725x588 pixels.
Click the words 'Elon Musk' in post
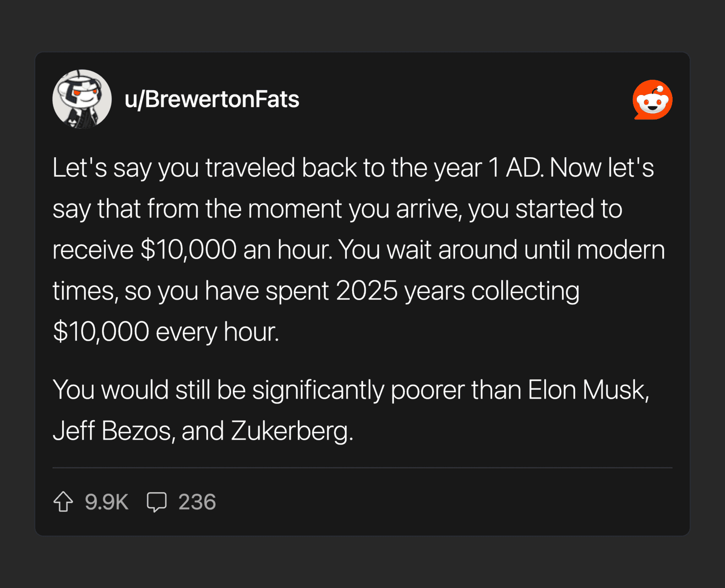588,390
